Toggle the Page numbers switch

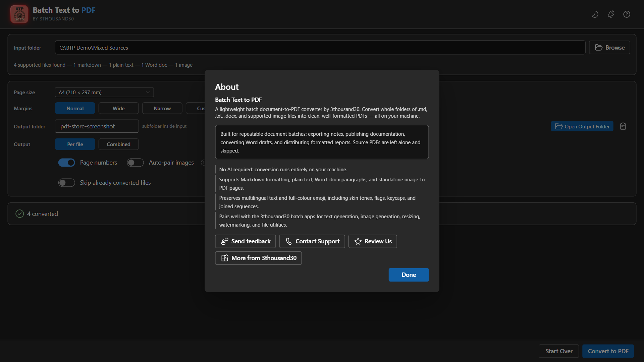pyautogui.click(x=67, y=163)
